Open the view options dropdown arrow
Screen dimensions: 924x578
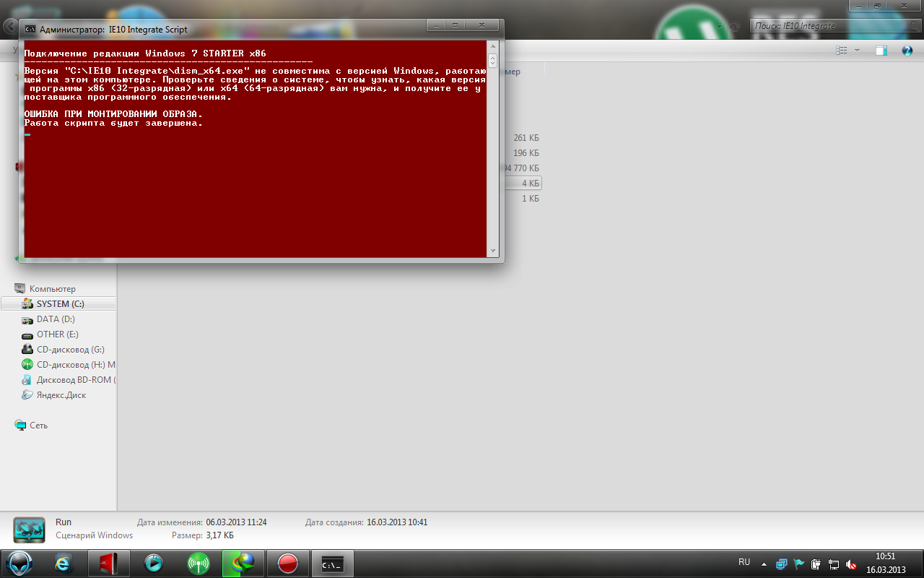pos(857,51)
